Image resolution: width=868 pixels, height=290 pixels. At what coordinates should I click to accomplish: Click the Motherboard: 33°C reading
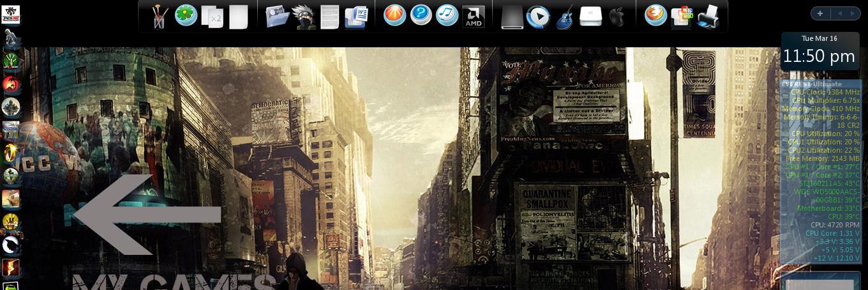(828, 208)
